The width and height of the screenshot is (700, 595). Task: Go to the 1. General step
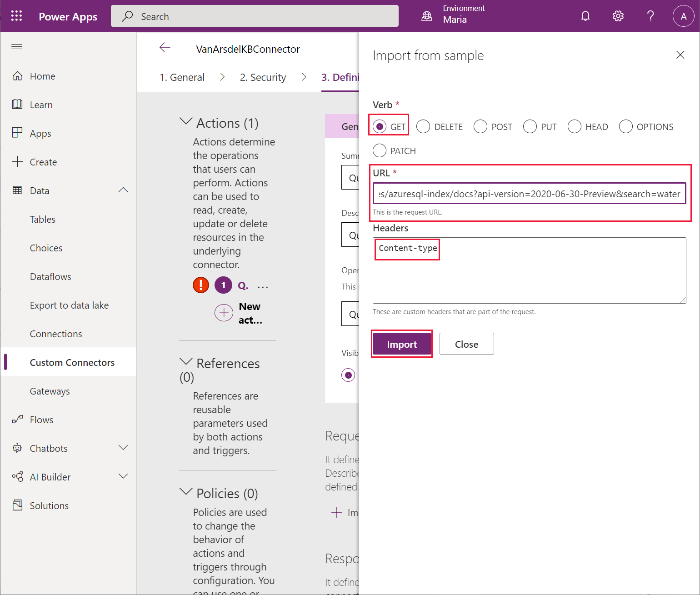click(182, 77)
